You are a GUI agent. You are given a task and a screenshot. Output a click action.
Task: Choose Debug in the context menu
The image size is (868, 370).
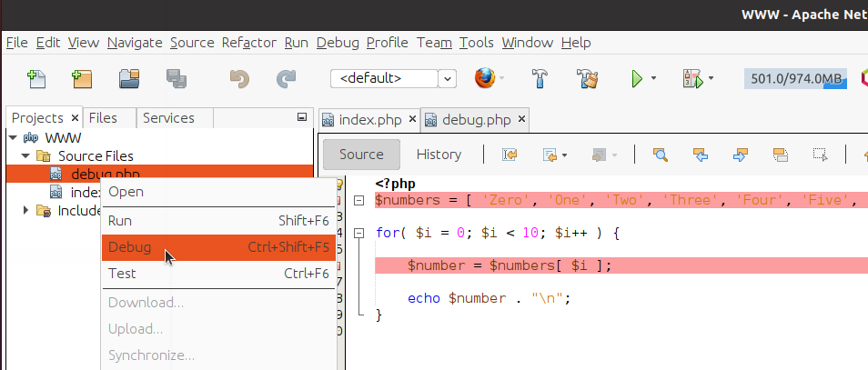(218, 247)
